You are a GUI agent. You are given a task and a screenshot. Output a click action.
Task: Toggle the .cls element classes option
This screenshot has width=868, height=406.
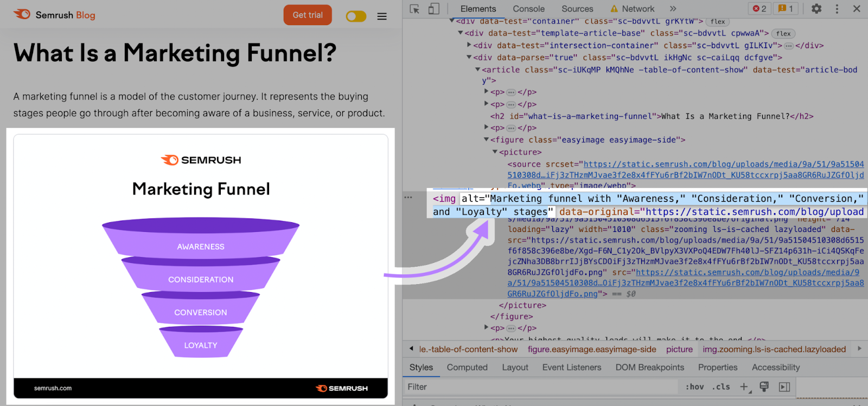pyautogui.click(x=722, y=386)
